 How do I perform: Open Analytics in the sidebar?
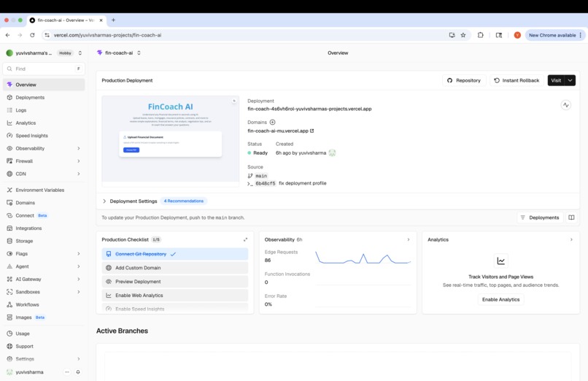coord(44,123)
